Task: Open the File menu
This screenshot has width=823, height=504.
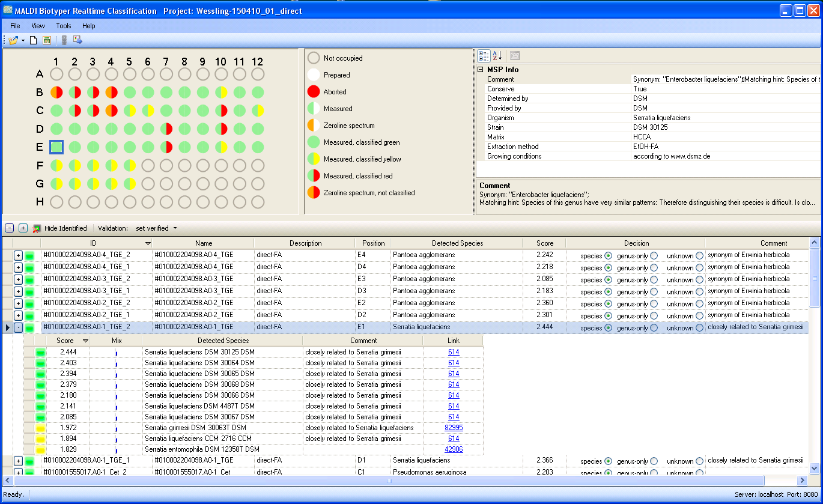Action: pyautogui.click(x=15, y=26)
